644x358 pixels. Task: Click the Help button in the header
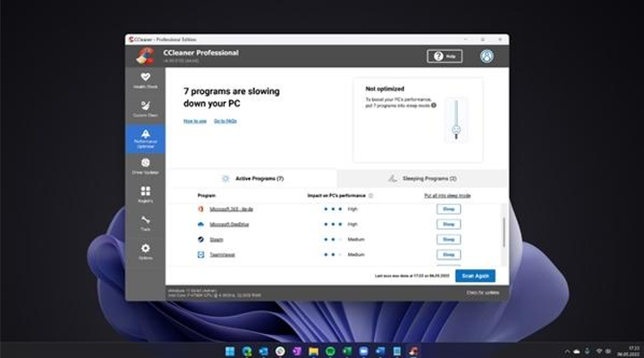coord(445,56)
